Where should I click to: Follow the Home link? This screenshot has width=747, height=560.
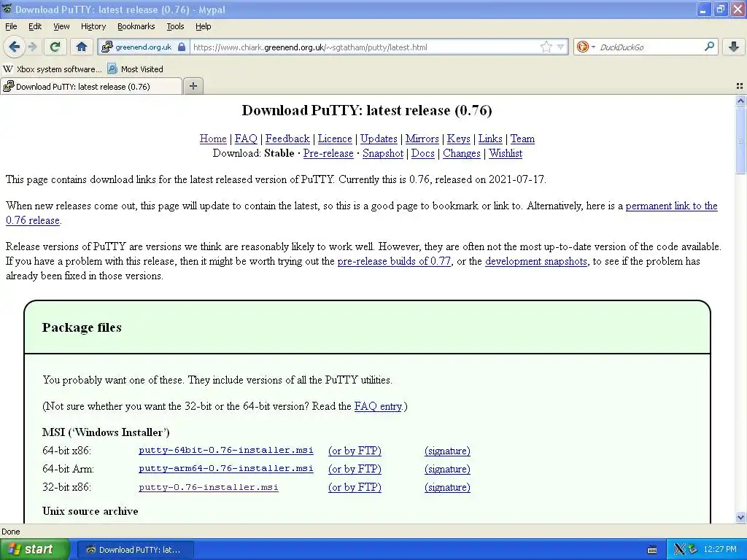click(x=213, y=139)
